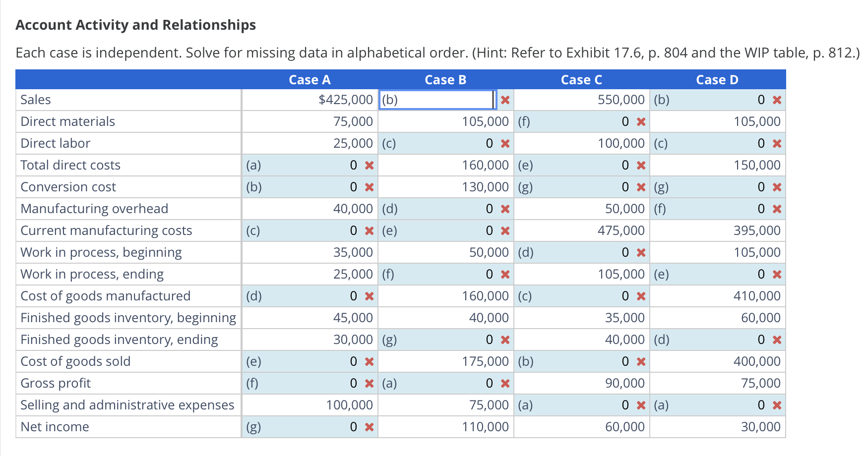The height and width of the screenshot is (456, 868).
Task: Click the red X beside Case B Sales
Action: 505,100
